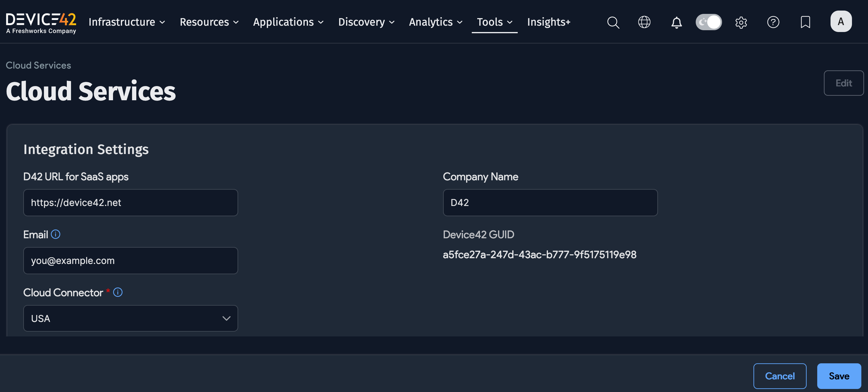Open the Discovery menu

pos(366,22)
